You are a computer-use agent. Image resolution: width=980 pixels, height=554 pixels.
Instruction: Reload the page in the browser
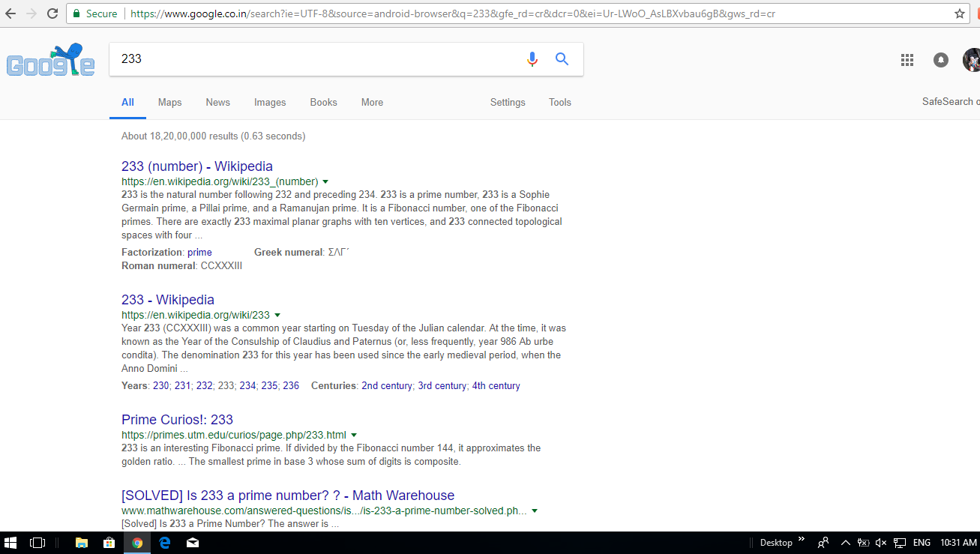tap(52, 13)
